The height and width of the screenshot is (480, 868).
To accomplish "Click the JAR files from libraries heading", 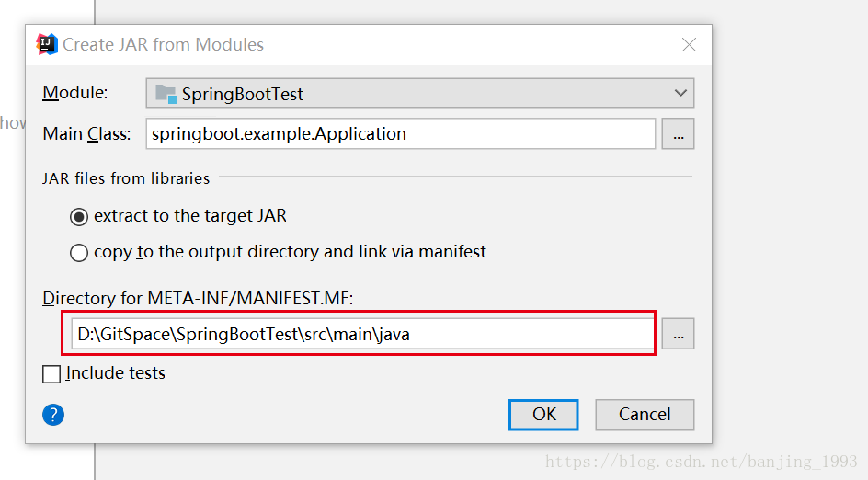I will 126,178.
